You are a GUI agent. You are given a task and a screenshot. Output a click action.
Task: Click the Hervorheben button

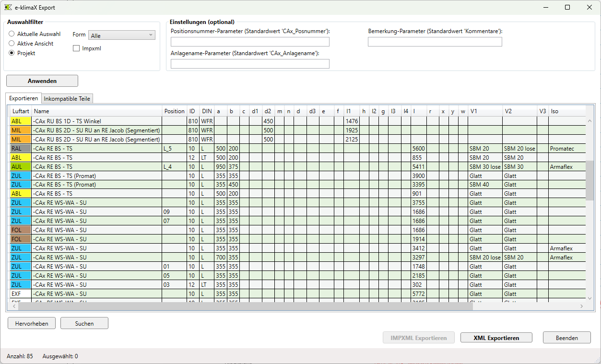coord(32,323)
